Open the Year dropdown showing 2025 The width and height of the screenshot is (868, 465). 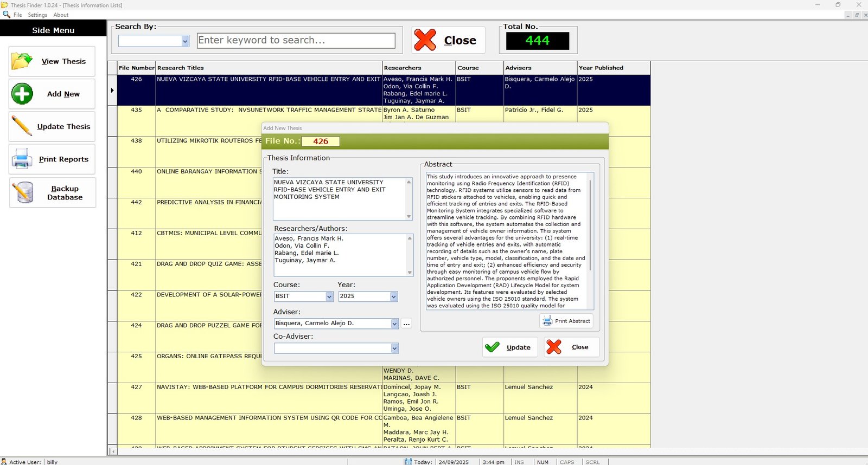click(394, 296)
